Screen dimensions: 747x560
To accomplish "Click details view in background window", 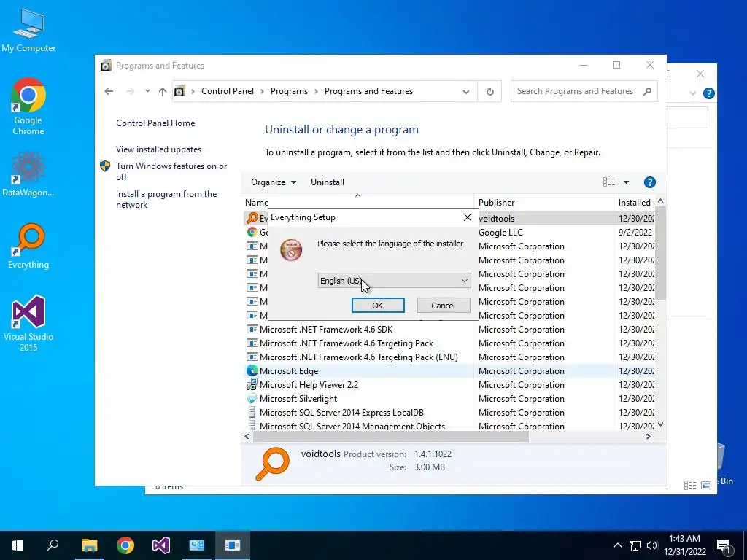I will [690, 485].
